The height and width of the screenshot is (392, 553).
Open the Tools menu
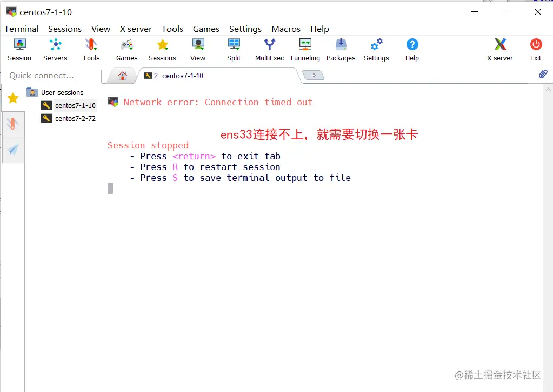click(x=172, y=29)
